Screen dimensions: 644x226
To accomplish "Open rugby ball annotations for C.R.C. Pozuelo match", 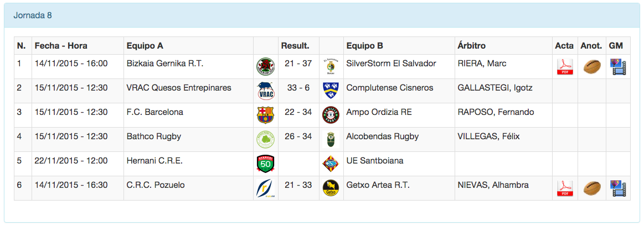I will click(x=592, y=188).
